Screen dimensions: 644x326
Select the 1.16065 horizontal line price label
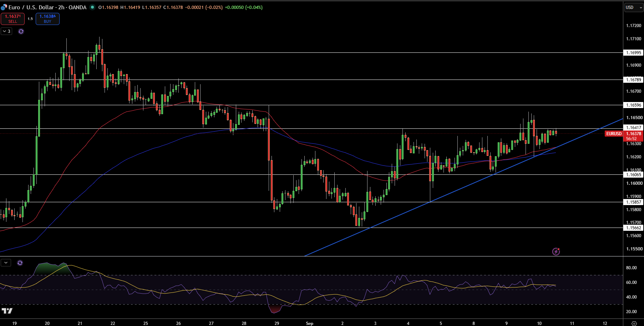633,175
